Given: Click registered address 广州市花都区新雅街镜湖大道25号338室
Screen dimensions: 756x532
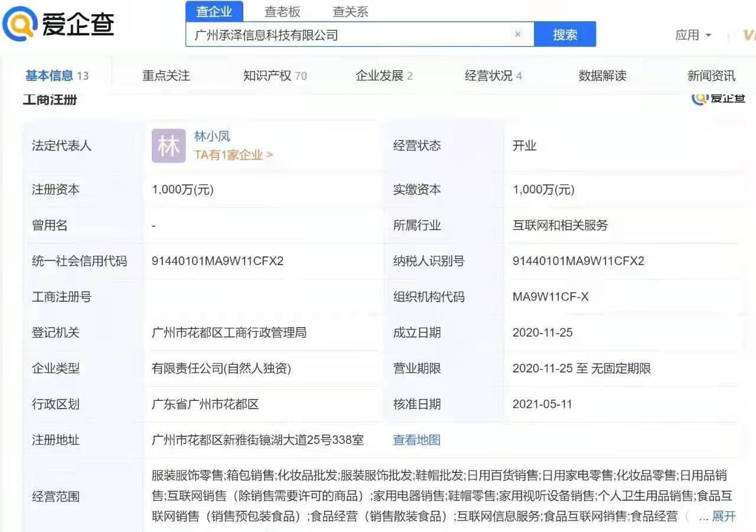Looking at the screenshot, I should pos(258,440).
